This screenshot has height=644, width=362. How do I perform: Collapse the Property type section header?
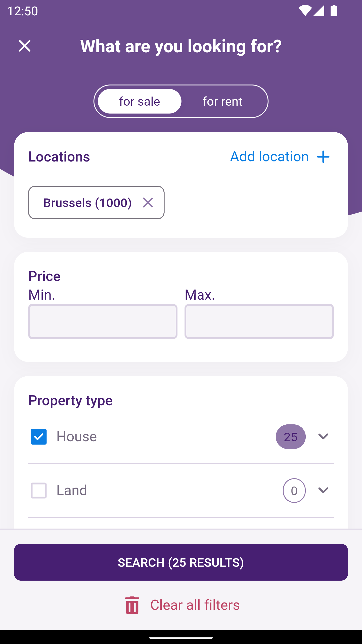click(70, 400)
